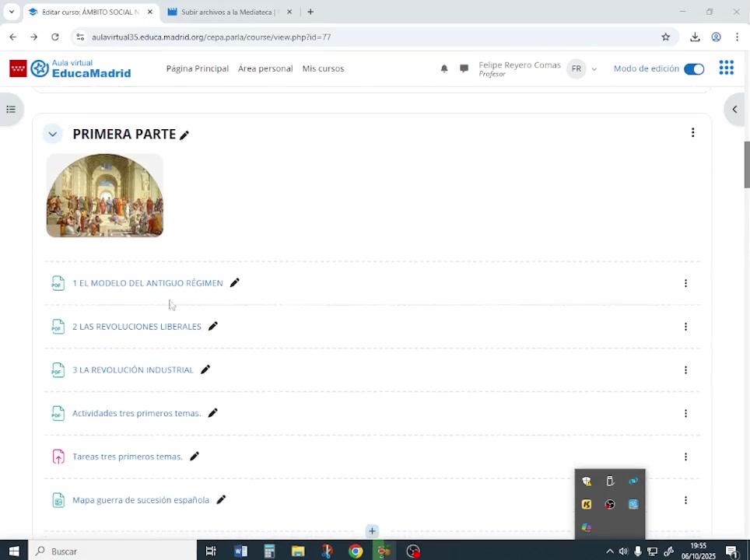Open Actividades tres primeros temas

click(x=137, y=413)
